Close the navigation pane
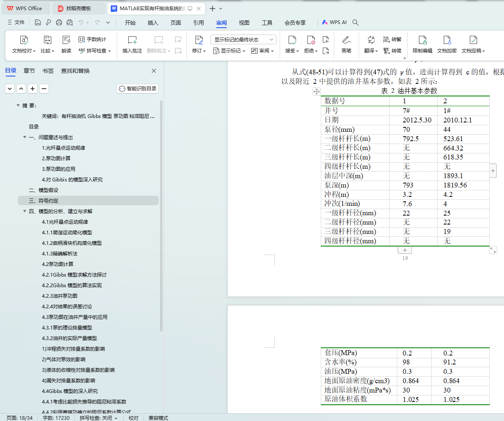 point(154,71)
